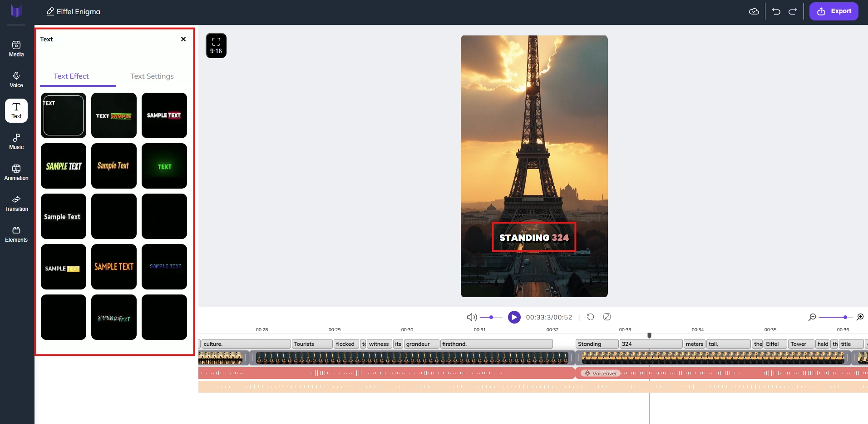Viewport: 868px width, 424px height.
Task: Click the Export button
Action: [834, 11]
